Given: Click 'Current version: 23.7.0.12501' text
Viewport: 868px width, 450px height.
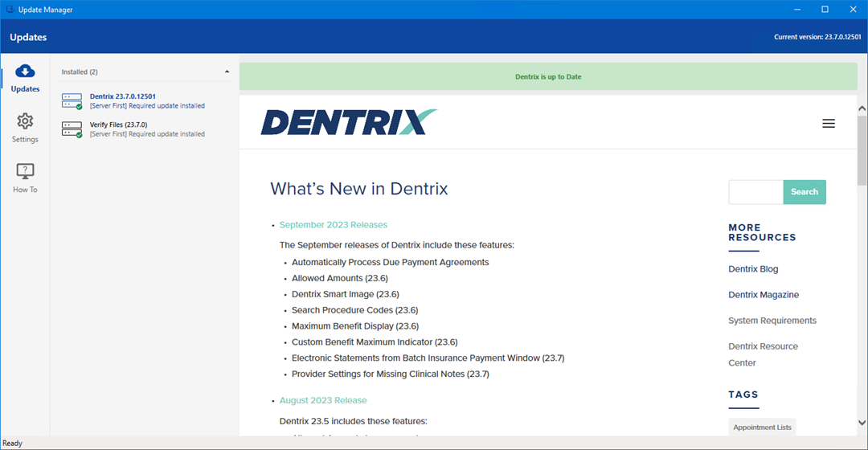Looking at the screenshot, I should pos(817,37).
